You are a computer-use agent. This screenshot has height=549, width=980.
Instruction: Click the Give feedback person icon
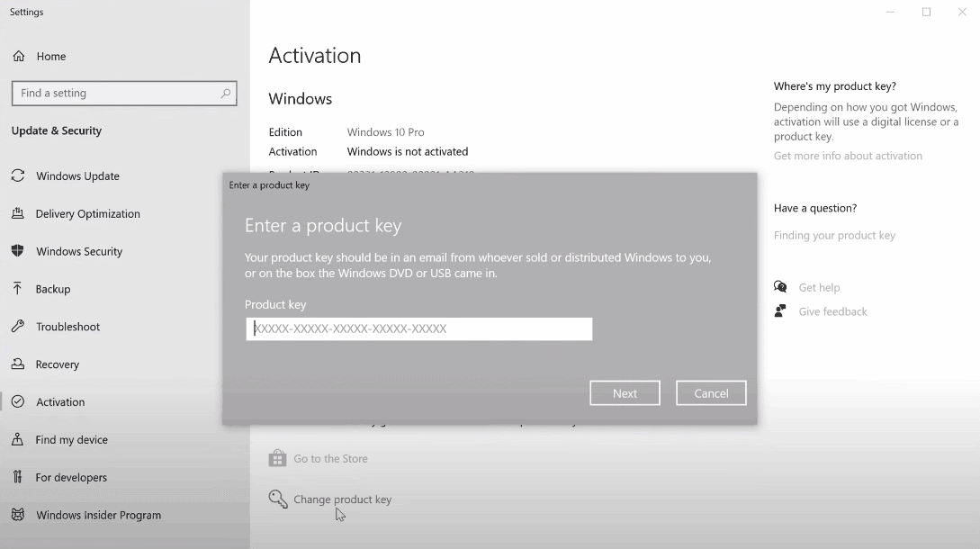pos(780,310)
